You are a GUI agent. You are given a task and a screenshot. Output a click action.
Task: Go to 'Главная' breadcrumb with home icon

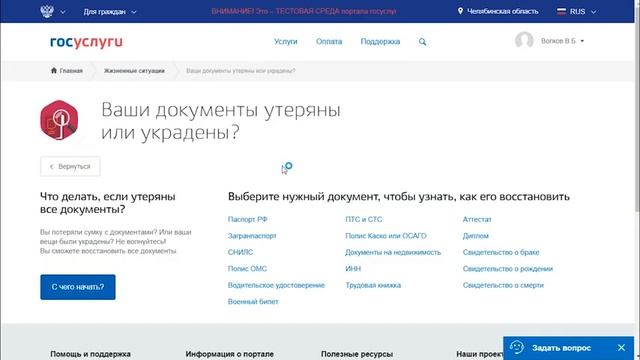pyautogui.click(x=67, y=71)
